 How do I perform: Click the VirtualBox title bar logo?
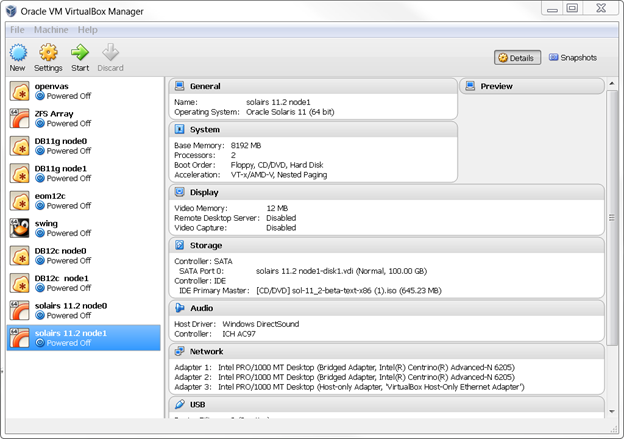11,11
